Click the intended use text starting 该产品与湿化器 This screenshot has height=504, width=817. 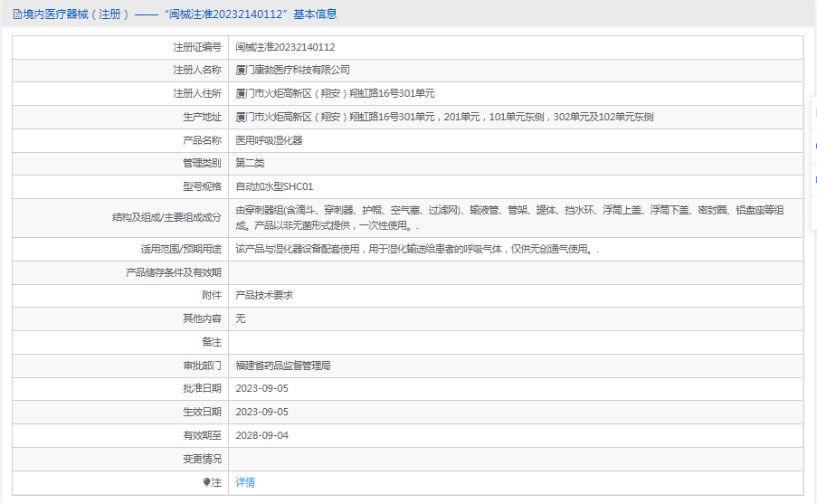coord(417,250)
